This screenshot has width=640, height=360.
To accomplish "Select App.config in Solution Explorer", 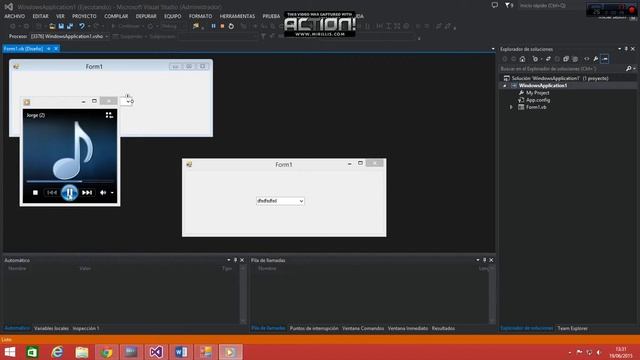I will [x=538, y=100].
